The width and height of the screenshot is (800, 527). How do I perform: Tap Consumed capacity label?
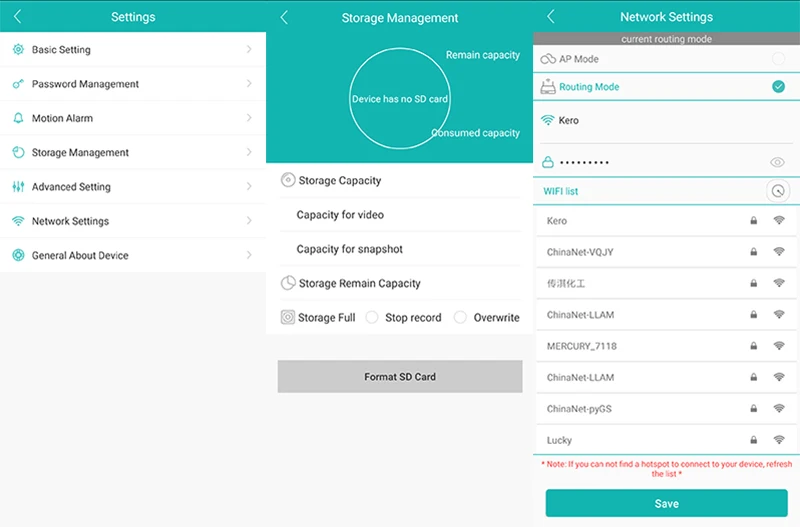(476, 133)
